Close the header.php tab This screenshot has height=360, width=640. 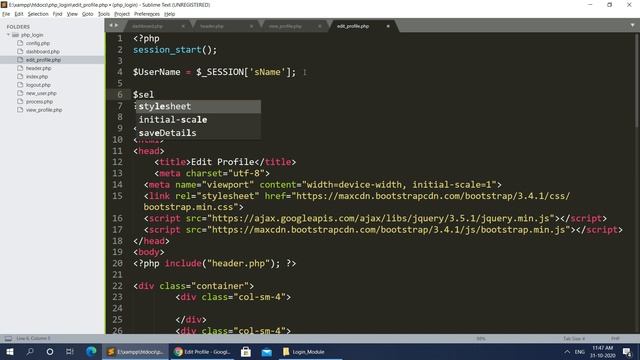tap(251, 26)
